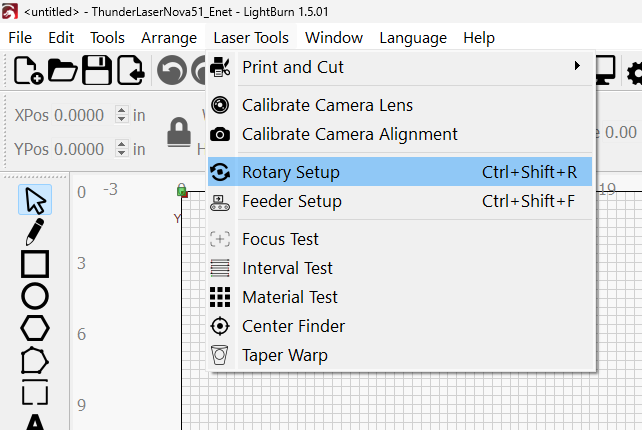Select the Polygon hexagon tool

[x=35, y=328]
